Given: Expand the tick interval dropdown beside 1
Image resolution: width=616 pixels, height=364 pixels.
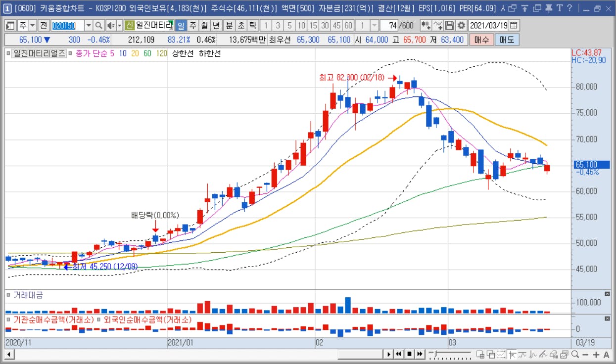Looking at the screenshot, I should 375,26.
